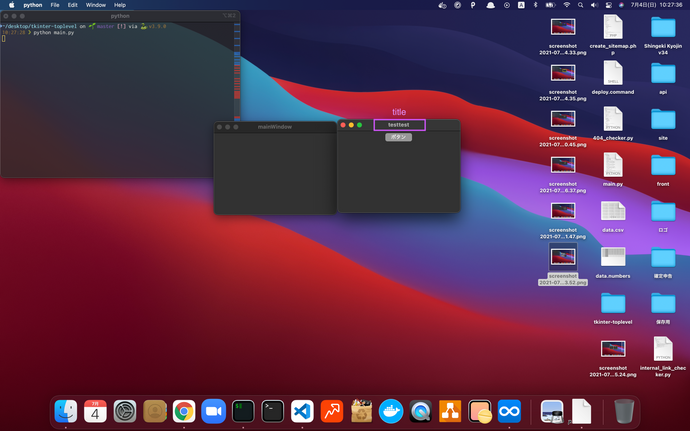Viewport: 690px width, 431px height.
Task: Open the Edit menu
Action: (73, 5)
